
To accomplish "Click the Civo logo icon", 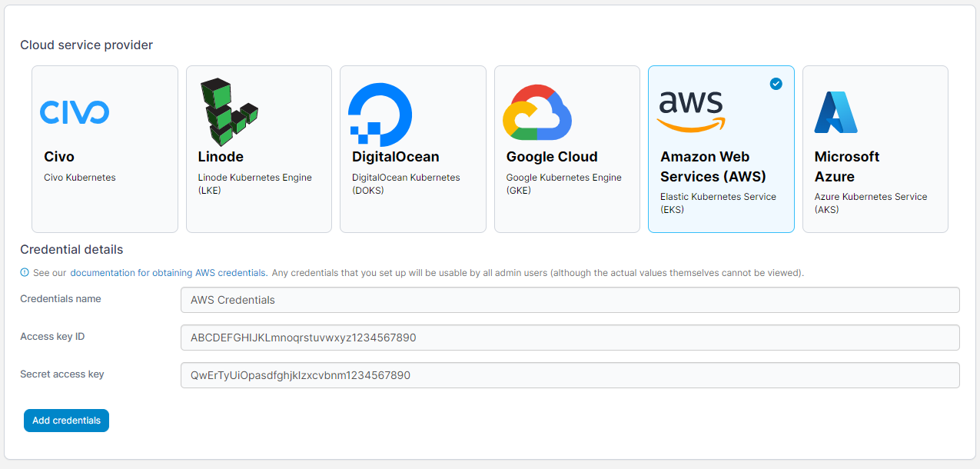I will point(74,111).
